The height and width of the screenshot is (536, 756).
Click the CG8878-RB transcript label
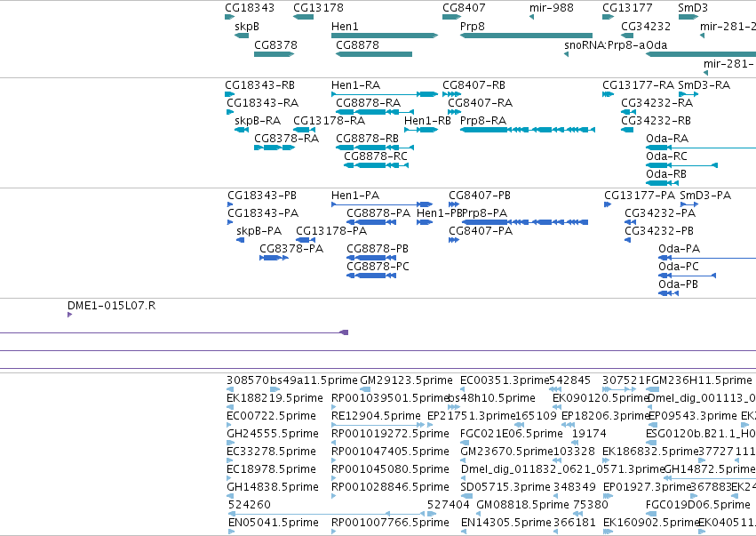click(368, 139)
